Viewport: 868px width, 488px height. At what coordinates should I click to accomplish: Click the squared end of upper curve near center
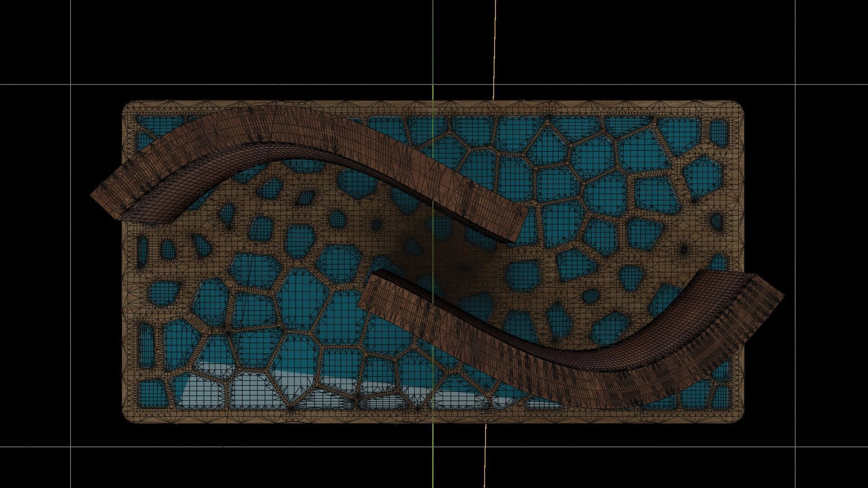[520, 224]
